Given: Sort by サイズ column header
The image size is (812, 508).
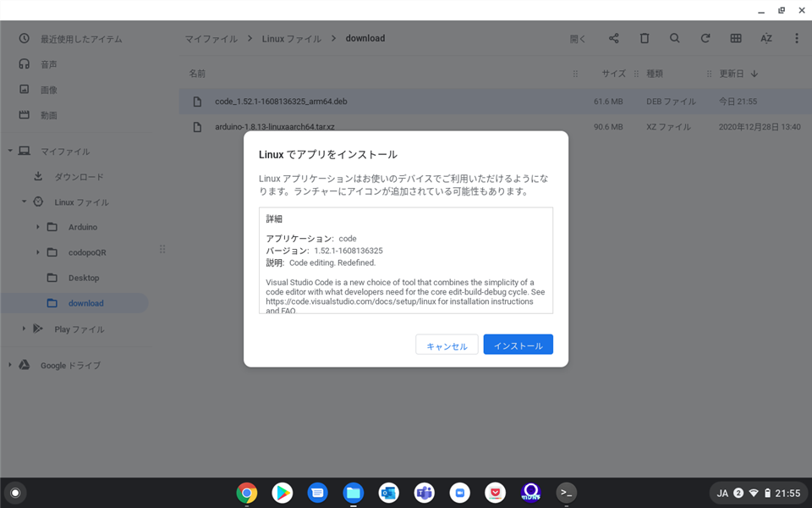Looking at the screenshot, I should 614,74.
